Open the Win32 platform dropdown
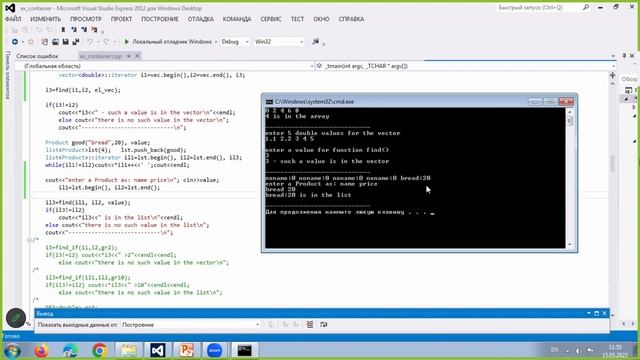Screen dimensions: 640x360 point(279,42)
